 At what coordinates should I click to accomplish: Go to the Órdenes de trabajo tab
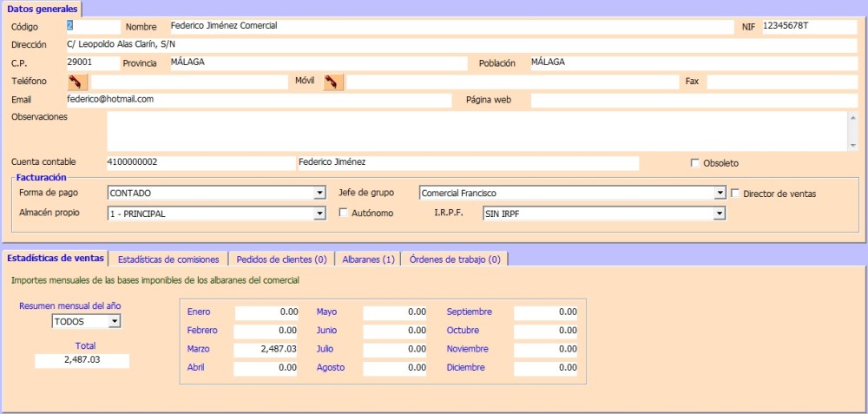tap(455, 259)
